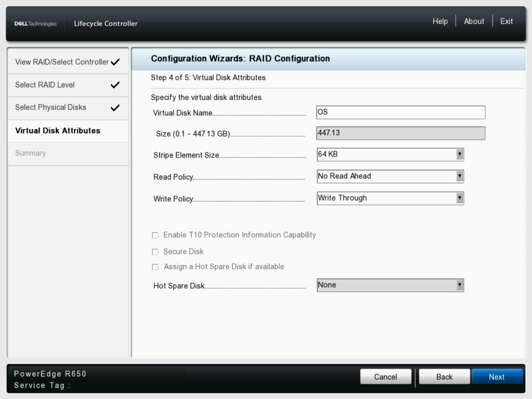Viewport: 532px width, 399px height.
Task: Cancel the RAID configuration wizard
Action: pos(386,377)
